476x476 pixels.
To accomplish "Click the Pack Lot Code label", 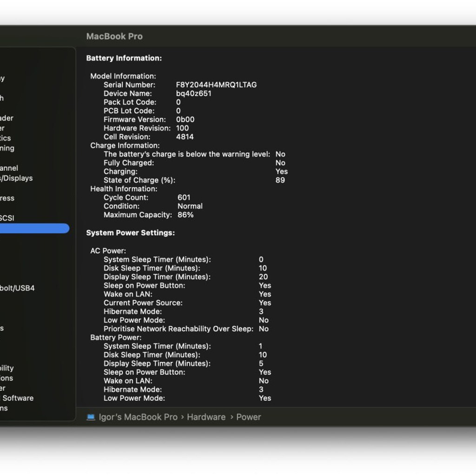I will [130, 102].
